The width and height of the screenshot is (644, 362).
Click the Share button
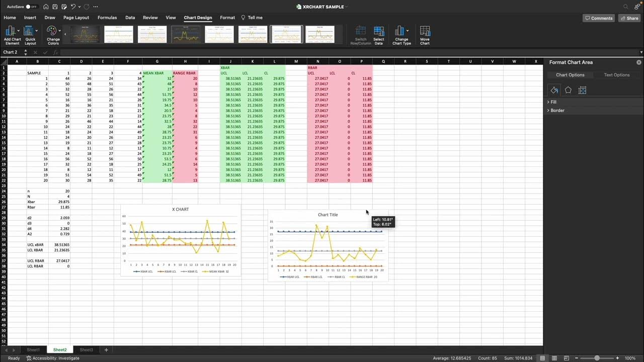[x=629, y=18]
